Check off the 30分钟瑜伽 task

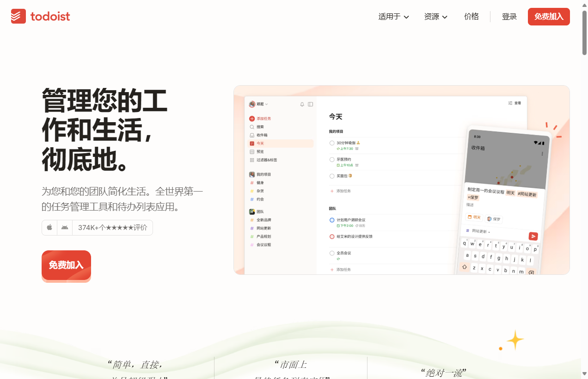click(332, 143)
